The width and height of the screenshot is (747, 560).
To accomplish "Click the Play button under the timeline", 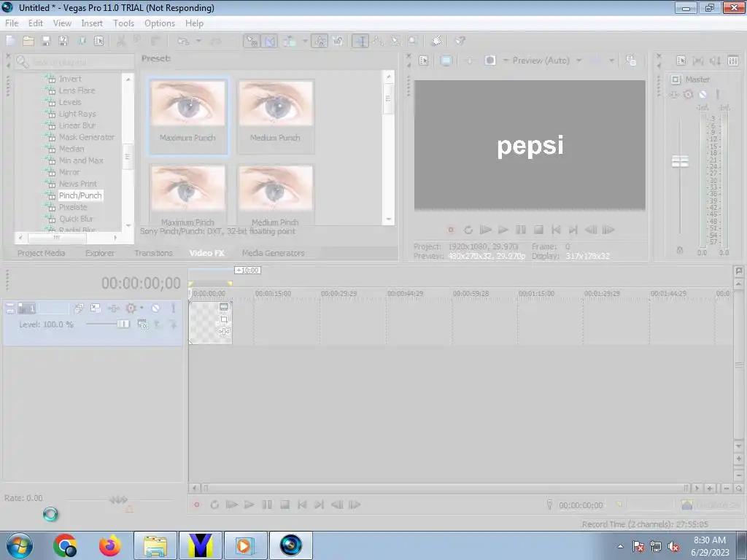I will [x=249, y=505].
